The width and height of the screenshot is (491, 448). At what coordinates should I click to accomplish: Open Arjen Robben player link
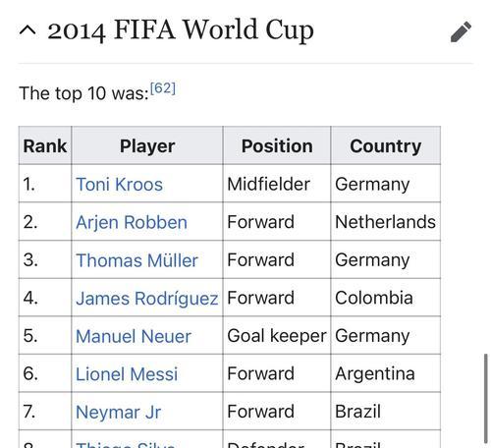pos(132,222)
